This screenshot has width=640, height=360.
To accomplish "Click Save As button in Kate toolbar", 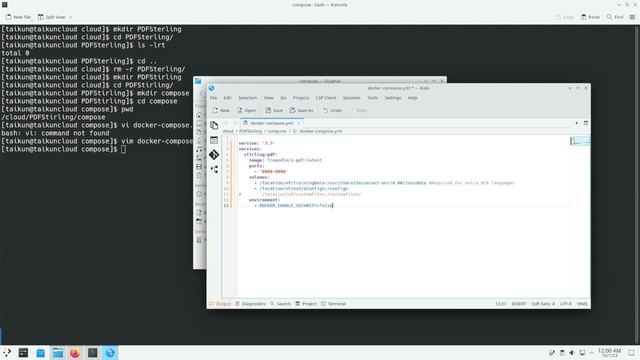I will pos(301,110).
